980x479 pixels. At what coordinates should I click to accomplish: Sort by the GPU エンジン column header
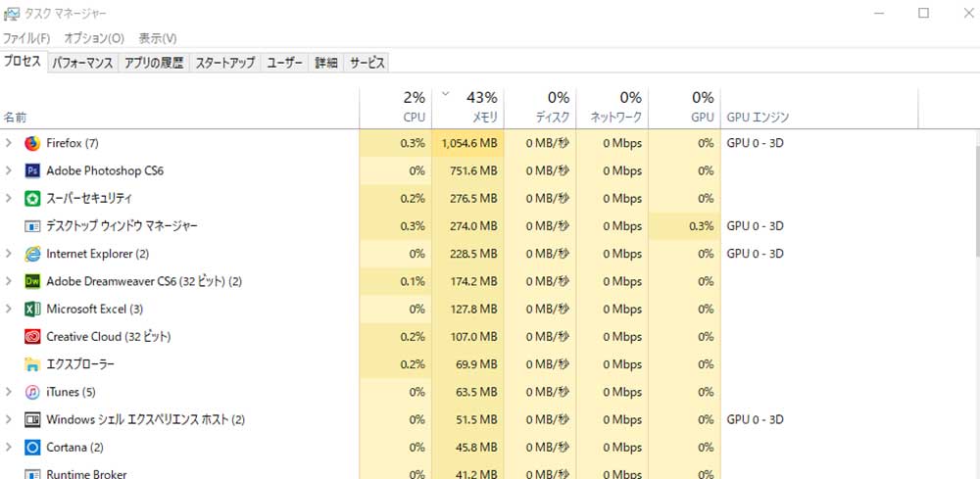[x=819, y=108]
